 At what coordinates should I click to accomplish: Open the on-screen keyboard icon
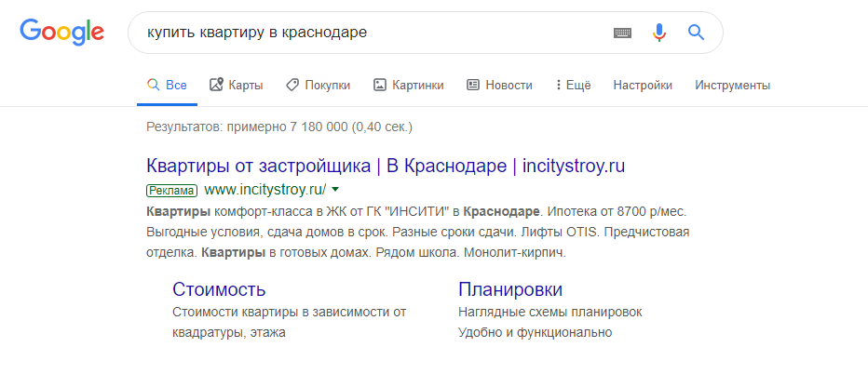tap(623, 33)
